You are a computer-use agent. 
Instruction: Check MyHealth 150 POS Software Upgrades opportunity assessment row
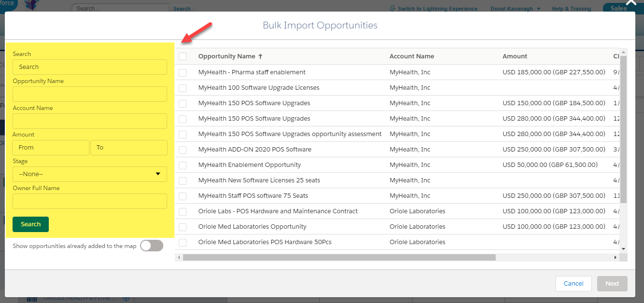(x=183, y=134)
